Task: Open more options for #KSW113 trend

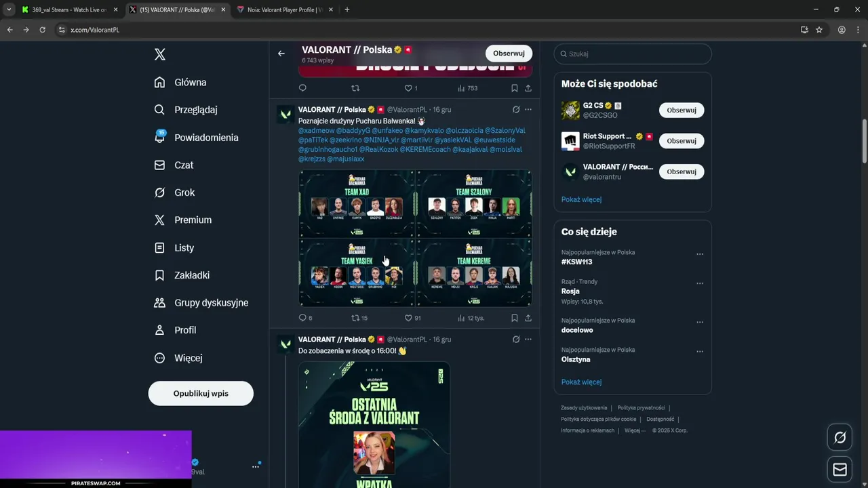Action: point(700,254)
